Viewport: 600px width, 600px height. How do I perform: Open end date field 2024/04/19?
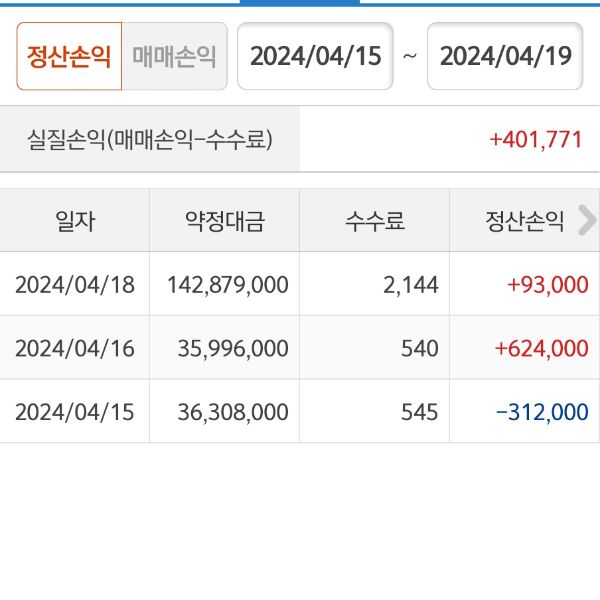pos(505,56)
